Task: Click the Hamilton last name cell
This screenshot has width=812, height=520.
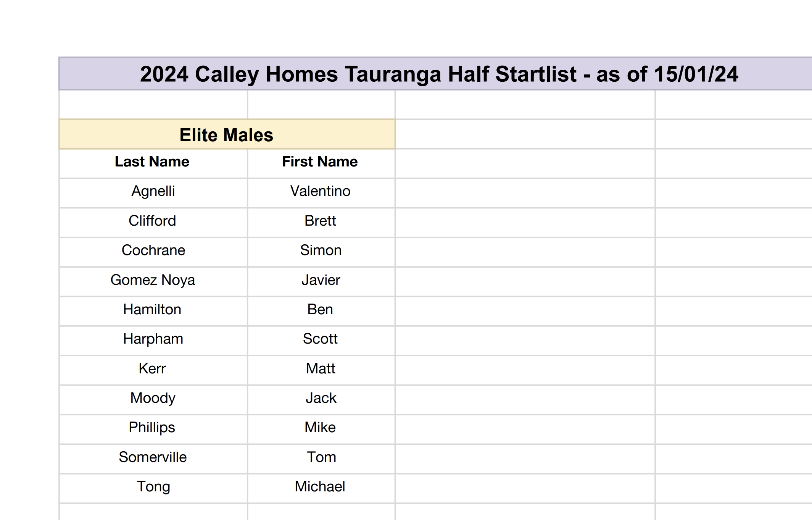Action: [152, 310]
